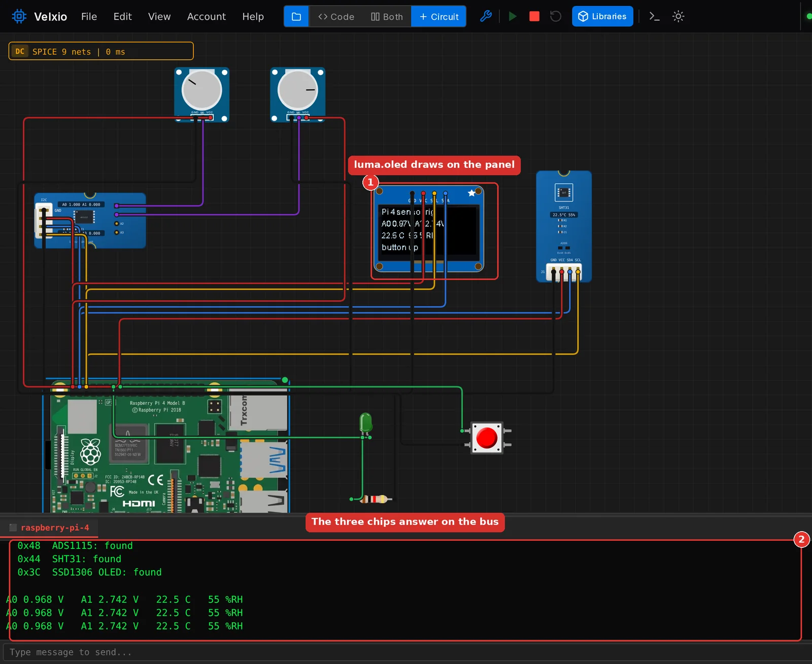Select the right potentiometer knob
The image size is (812, 664).
point(298,90)
